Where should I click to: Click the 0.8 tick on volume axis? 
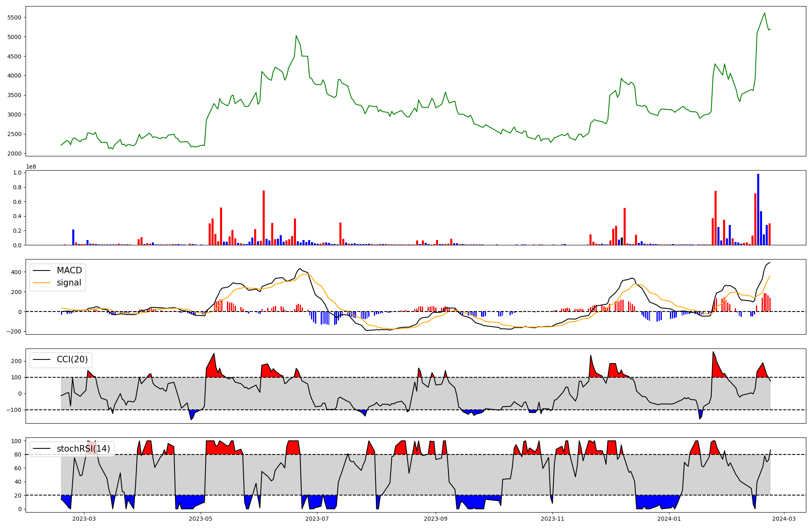[x=17, y=187]
